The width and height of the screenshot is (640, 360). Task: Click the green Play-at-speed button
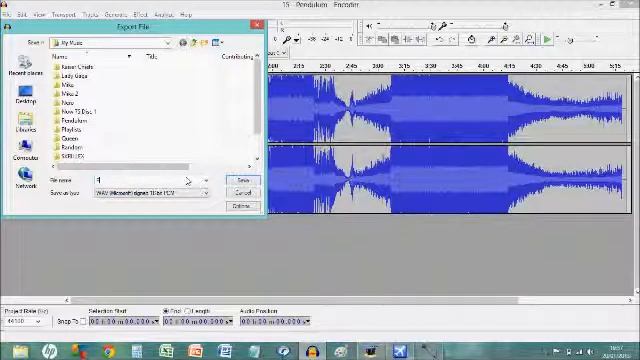click(547, 39)
